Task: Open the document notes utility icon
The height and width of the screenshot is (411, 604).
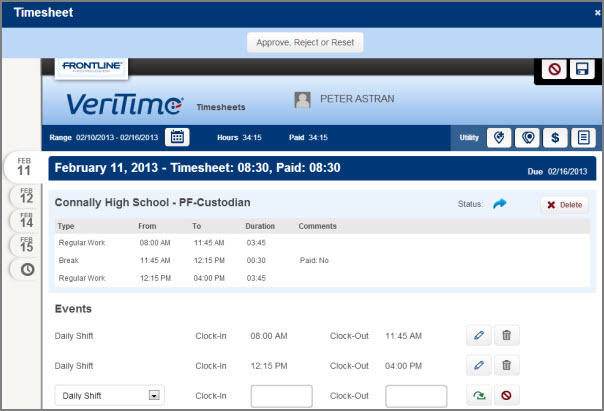Action: pyautogui.click(x=583, y=137)
